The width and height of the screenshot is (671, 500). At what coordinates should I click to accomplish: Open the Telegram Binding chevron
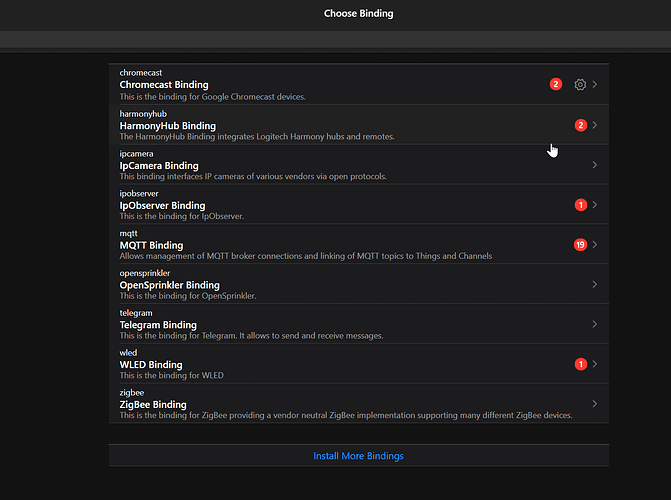click(595, 324)
